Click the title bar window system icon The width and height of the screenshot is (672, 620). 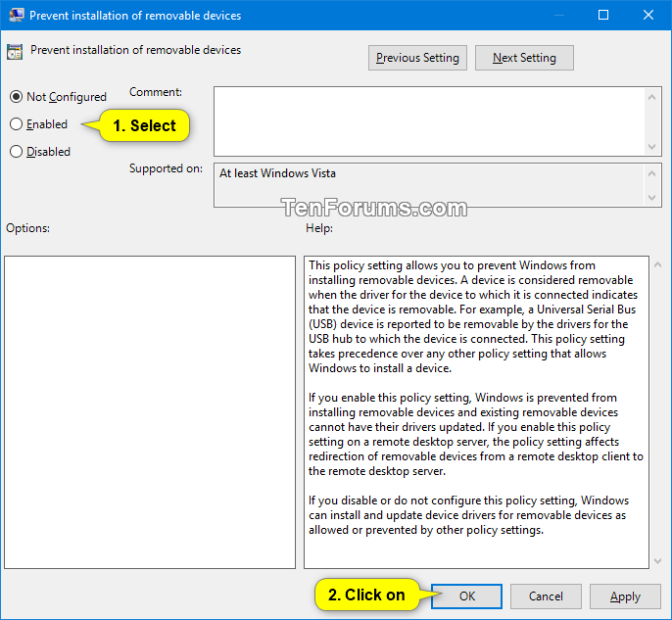pyautogui.click(x=17, y=16)
